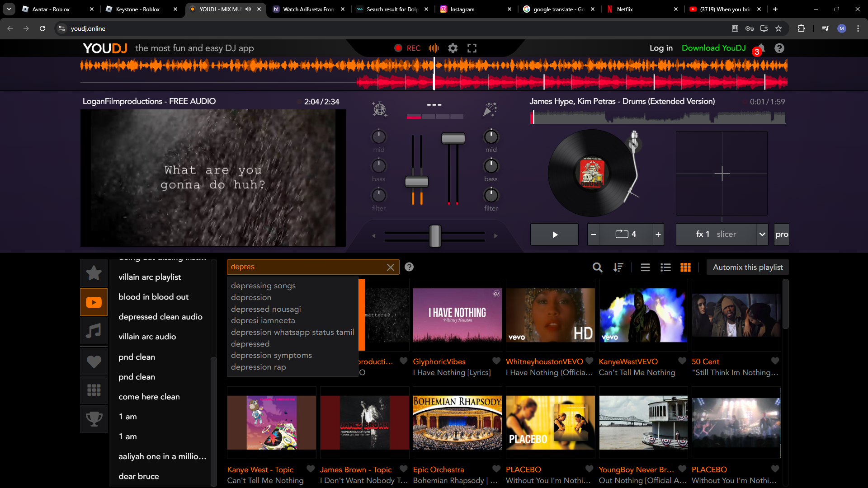Open the grid apps sidebar tab
The height and width of the screenshot is (488, 868).
(x=94, y=390)
